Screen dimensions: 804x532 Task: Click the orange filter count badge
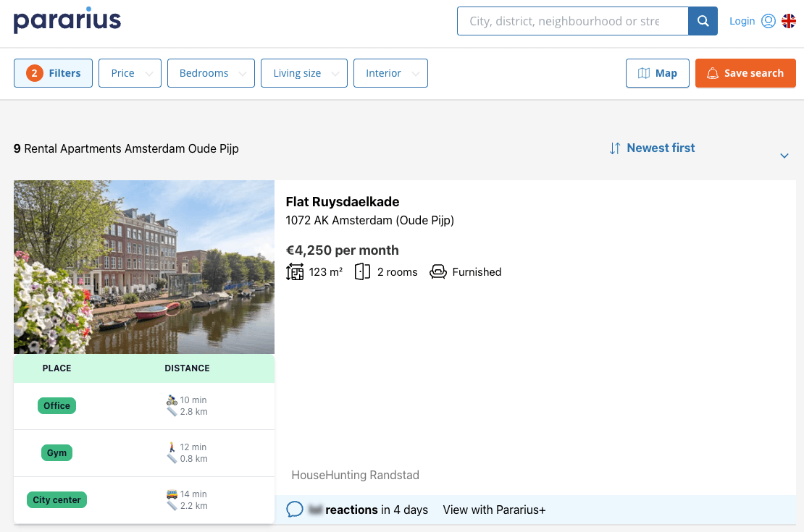(x=34, y=73)
